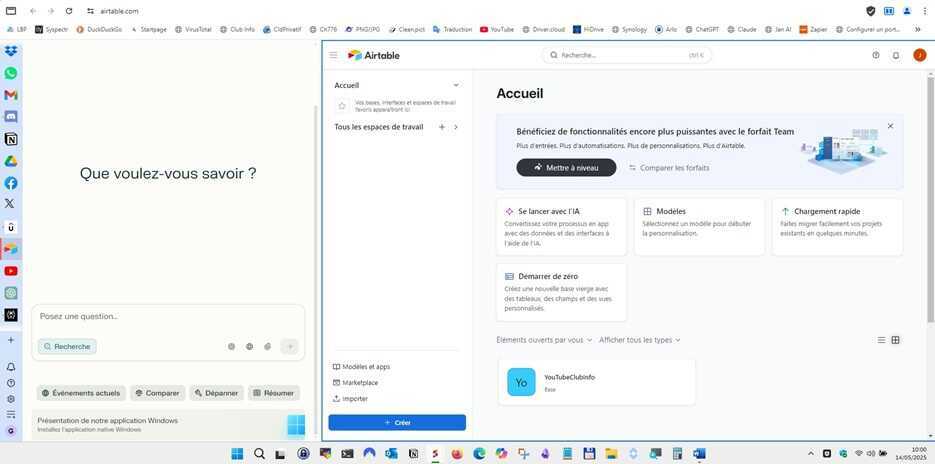This screenshot has width=935, height=464.
Task: Focus the 'Posez une question' input field
Action: click(168, 317)
